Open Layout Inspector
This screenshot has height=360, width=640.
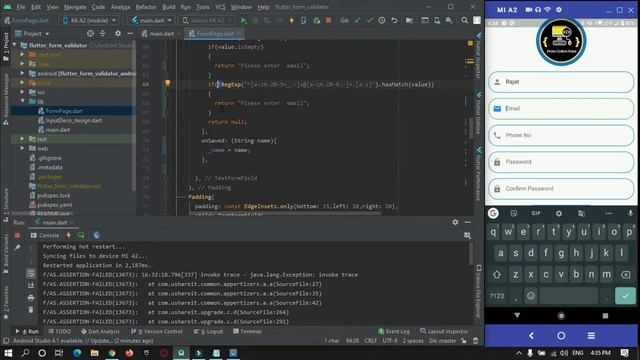[444, 331]
